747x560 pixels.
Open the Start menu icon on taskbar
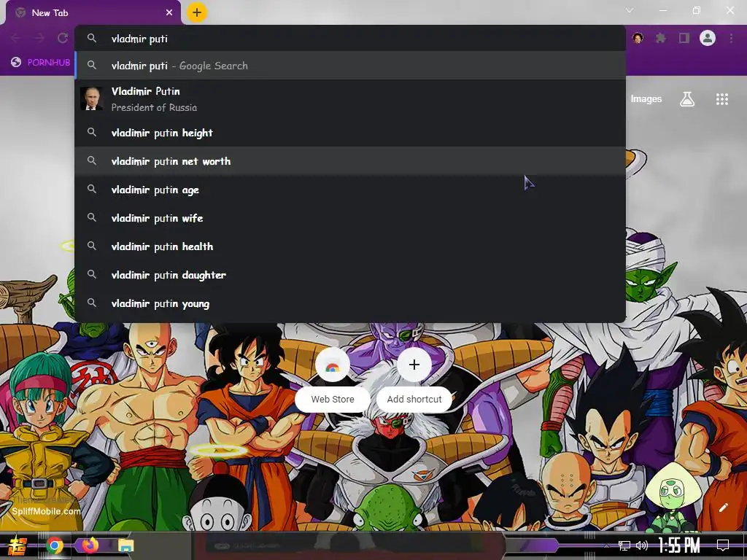[17, 545]
